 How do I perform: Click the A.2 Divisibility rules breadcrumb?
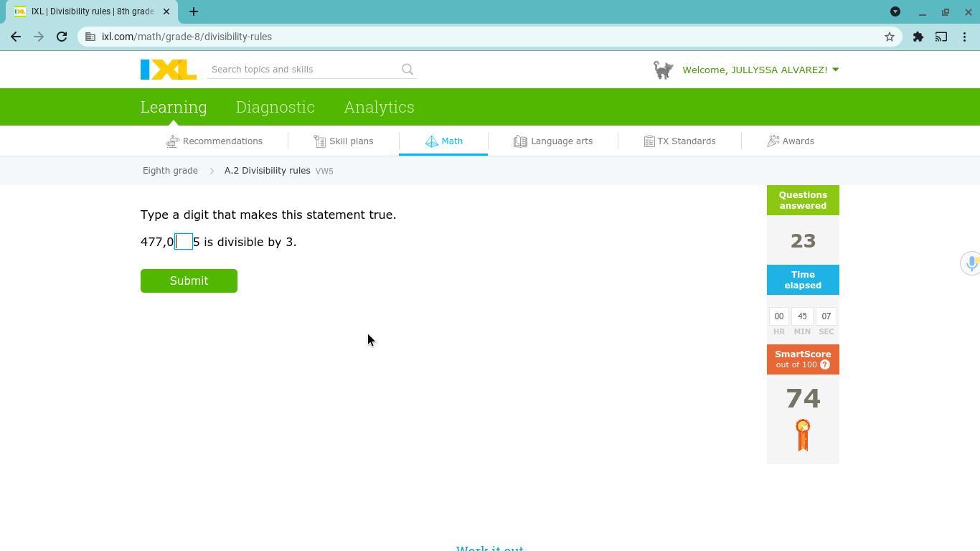click(x=267, y=171)
